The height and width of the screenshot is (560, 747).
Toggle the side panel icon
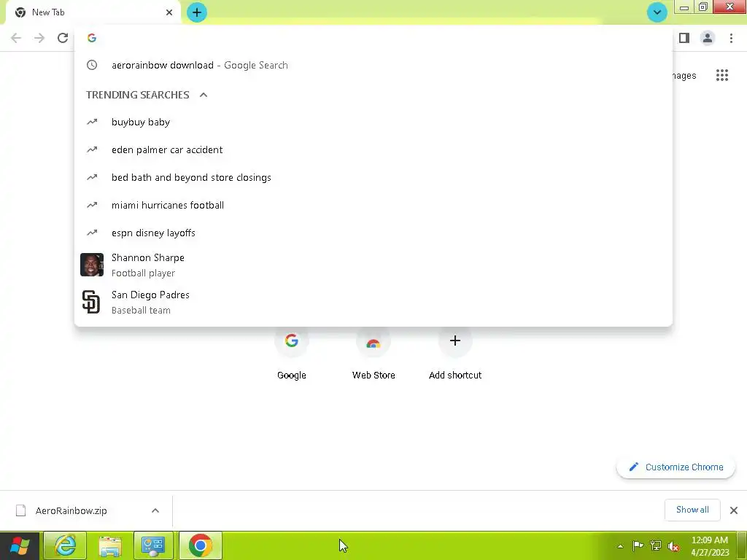(684, 38)
